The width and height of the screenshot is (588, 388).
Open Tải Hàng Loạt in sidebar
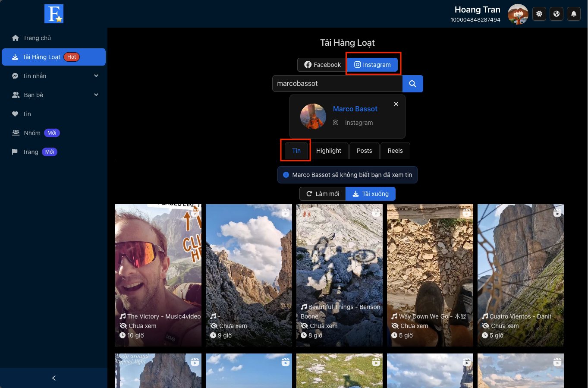[x=53, y=57]
